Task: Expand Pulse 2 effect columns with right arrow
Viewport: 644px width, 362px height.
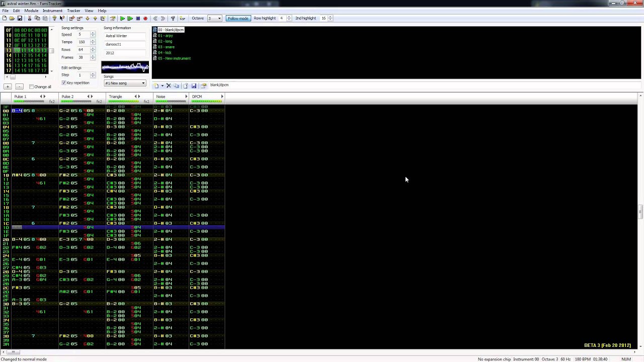Action: pyautogui.click(x=92, y=97)
